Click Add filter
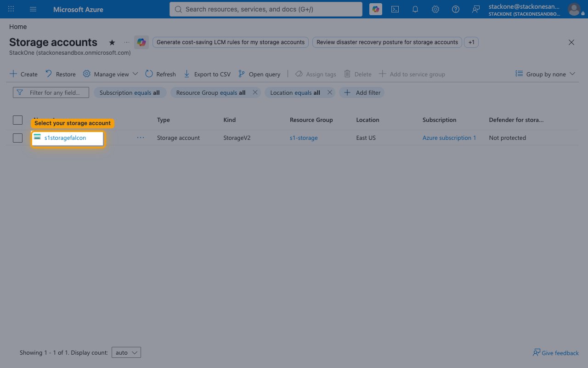This screenshot has height=368, width=588. [362, 92]
